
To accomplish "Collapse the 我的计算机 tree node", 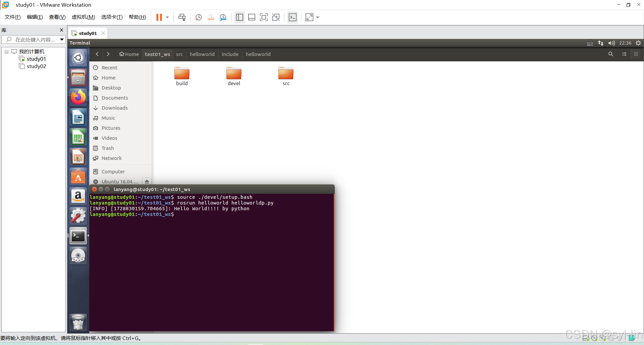I will 6,51.
